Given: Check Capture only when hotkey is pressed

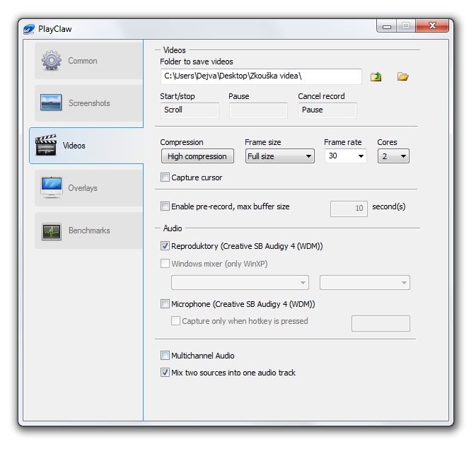Looking at the screenshot, I should click(x=175, y=321).
